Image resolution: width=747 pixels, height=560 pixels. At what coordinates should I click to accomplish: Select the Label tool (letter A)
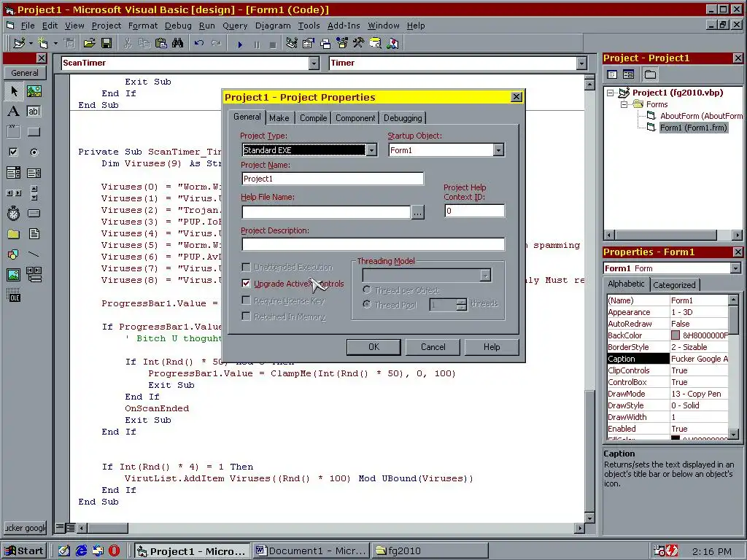[x=14, y=112]
